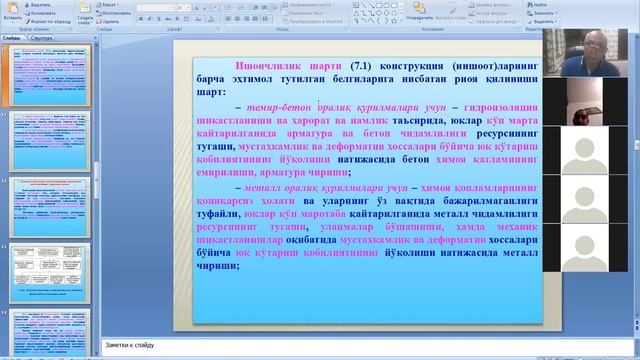Click the slide thumbnail panel scrollbar
The width and height of the screenshot is (640, 360).
(x=96, y=180)
